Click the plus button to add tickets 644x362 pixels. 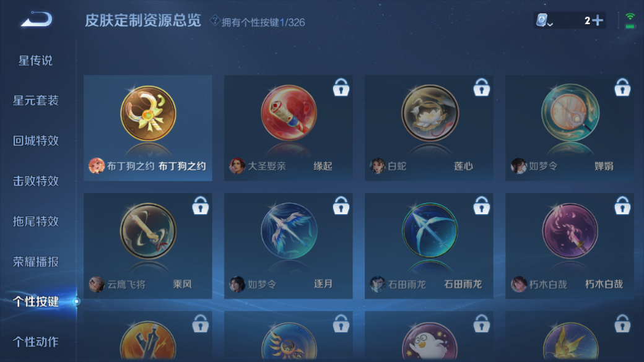tap(598, 20)
